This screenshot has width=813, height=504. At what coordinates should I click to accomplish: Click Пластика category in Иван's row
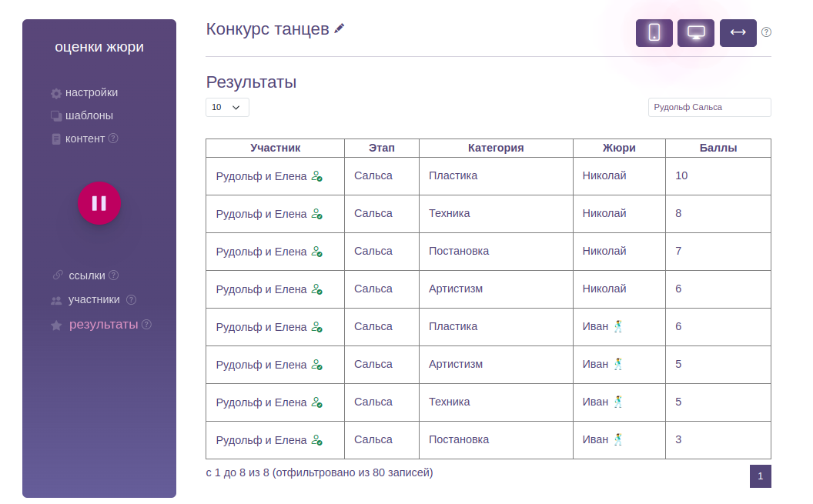click(453, 326)
